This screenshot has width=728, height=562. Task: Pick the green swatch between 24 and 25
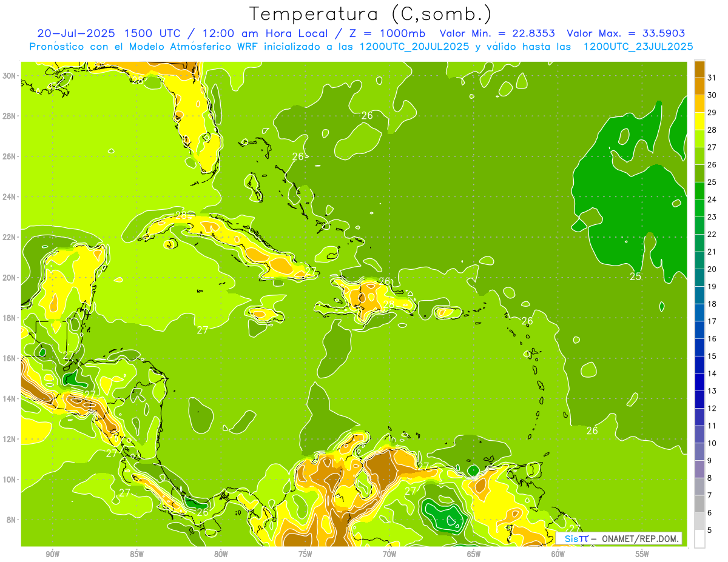coord(700,191)
